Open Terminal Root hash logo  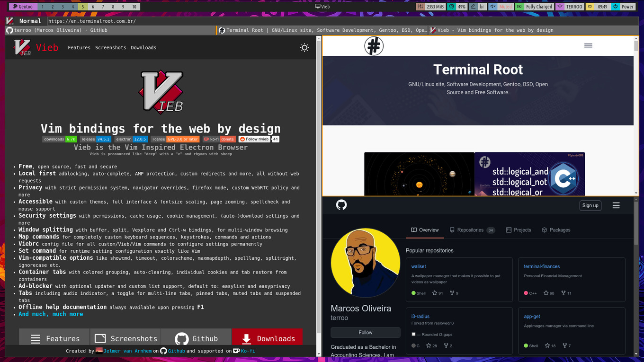tap(374, 46)
